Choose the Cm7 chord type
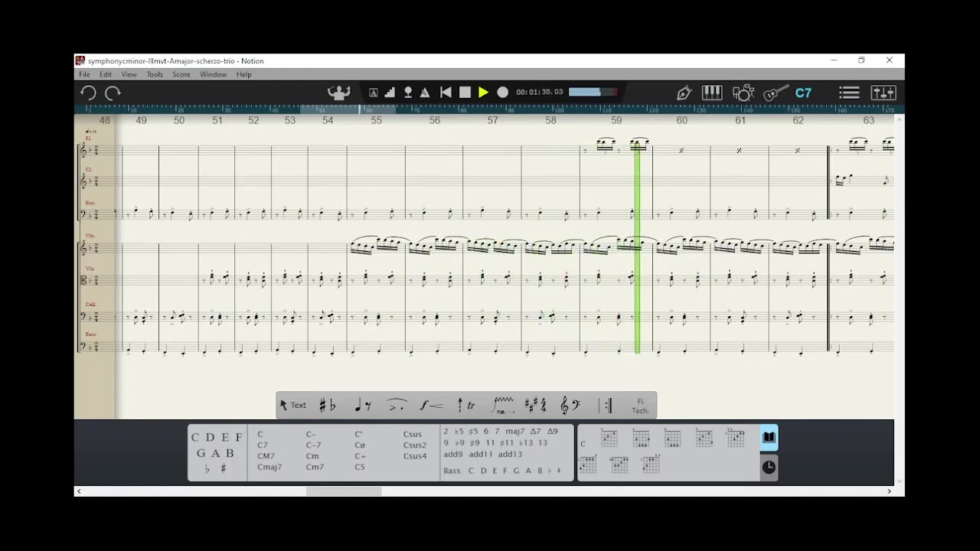 [x=315, y=467]
